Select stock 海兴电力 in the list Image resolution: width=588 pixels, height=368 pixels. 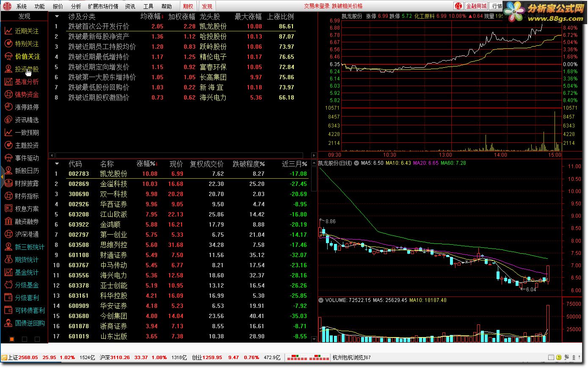[180, 275]
